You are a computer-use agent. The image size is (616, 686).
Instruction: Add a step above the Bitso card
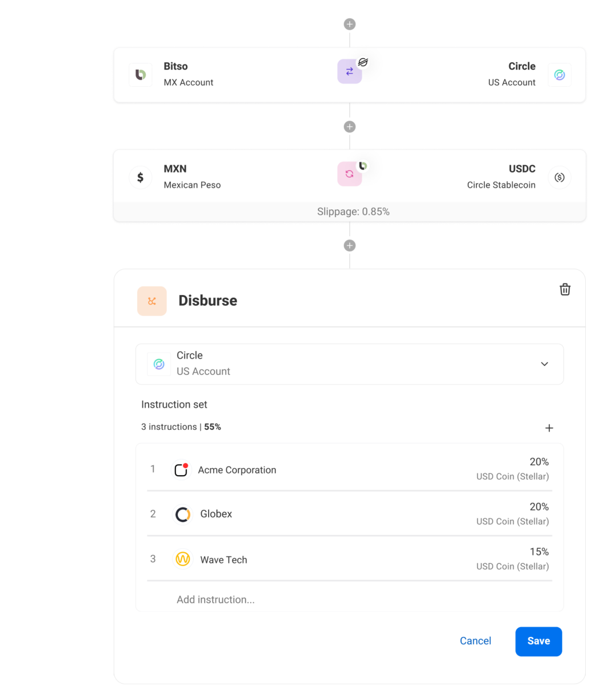pos(350,24)
